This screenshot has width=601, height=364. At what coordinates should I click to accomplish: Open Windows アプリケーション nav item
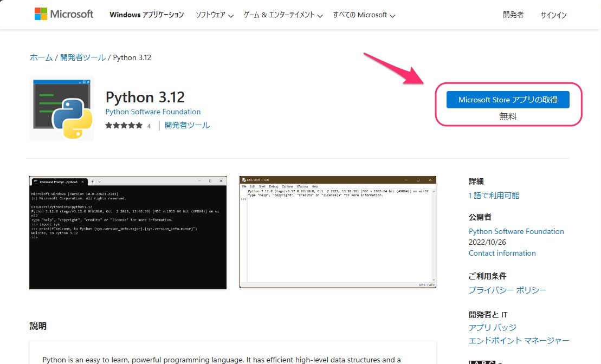point(146,15)
